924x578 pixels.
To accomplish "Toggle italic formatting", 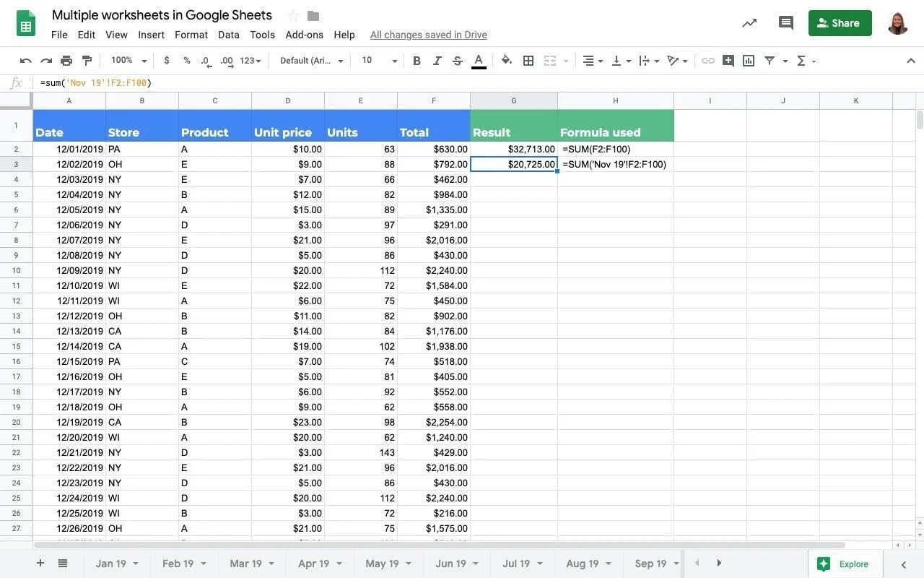I will 438,61.
